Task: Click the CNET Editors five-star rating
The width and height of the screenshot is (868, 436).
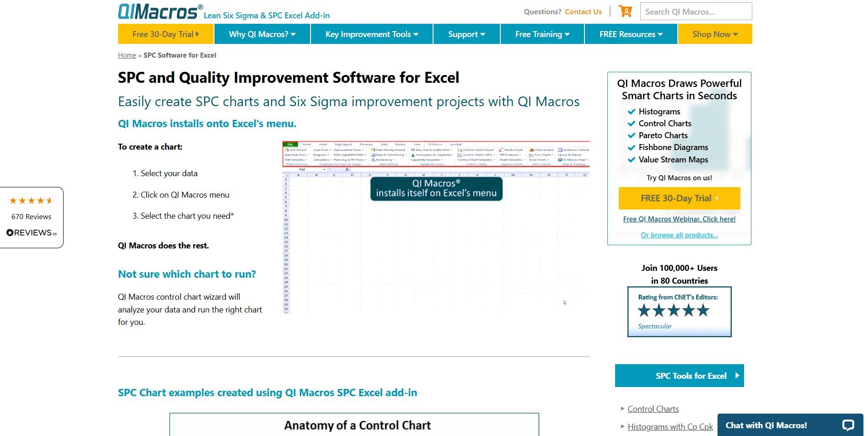Action: pos(673,311)
